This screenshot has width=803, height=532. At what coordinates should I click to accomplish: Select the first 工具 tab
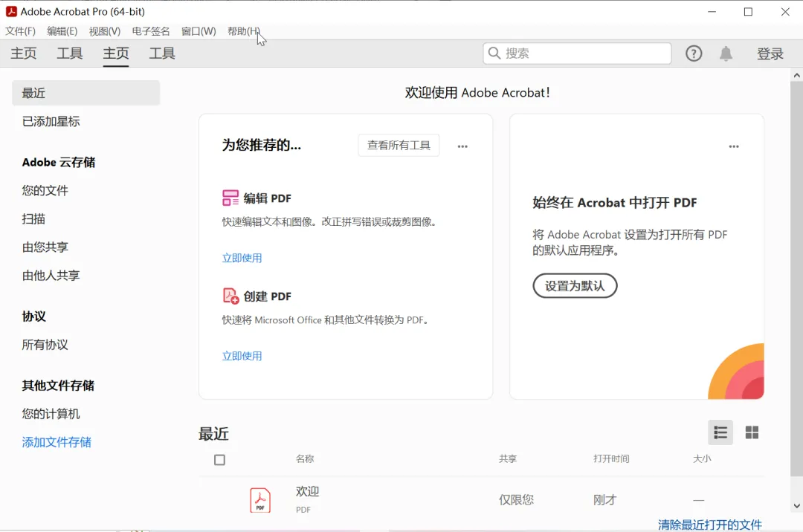70,53
